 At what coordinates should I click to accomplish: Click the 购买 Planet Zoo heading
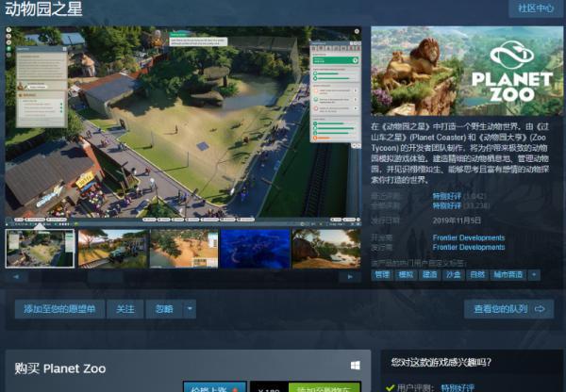pos(60,368)
